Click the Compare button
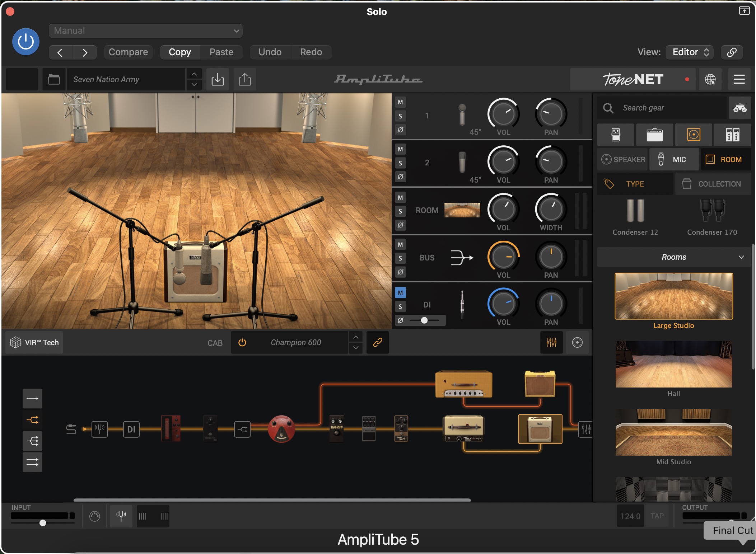 (128, 52)
